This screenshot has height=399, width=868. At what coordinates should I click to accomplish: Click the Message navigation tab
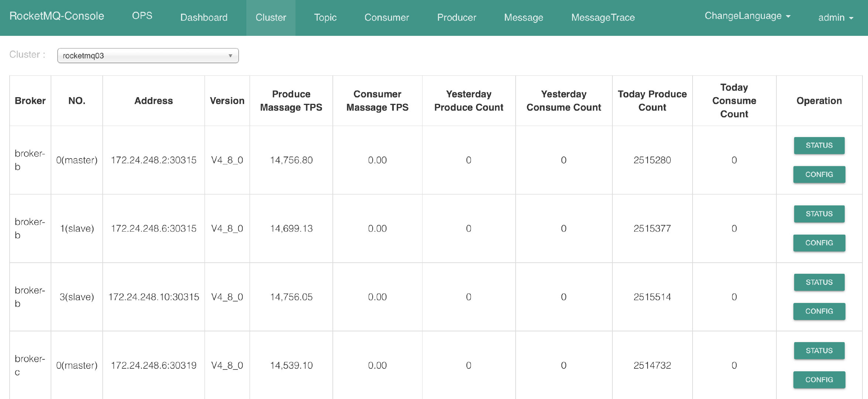(523, 17)
